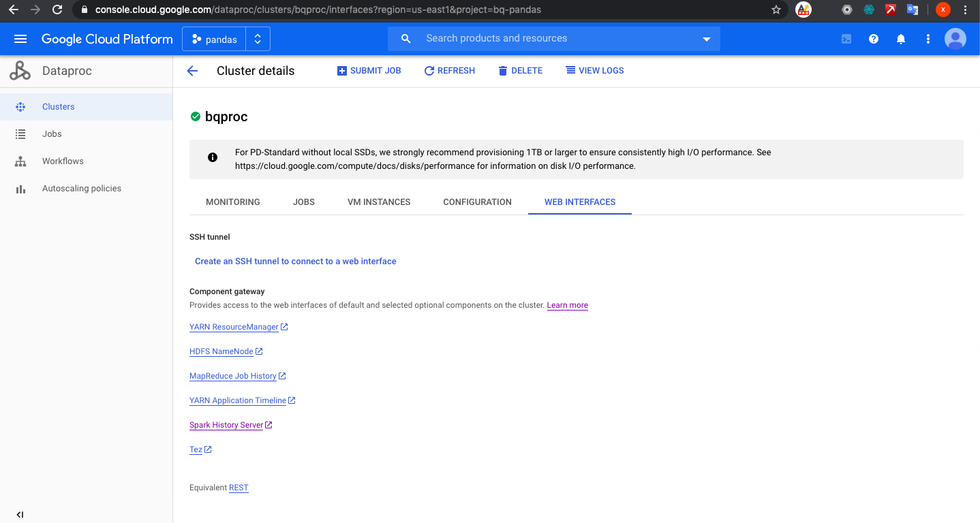Click the SUBMIT JOB button
The image size is (980, 523).
369,71
